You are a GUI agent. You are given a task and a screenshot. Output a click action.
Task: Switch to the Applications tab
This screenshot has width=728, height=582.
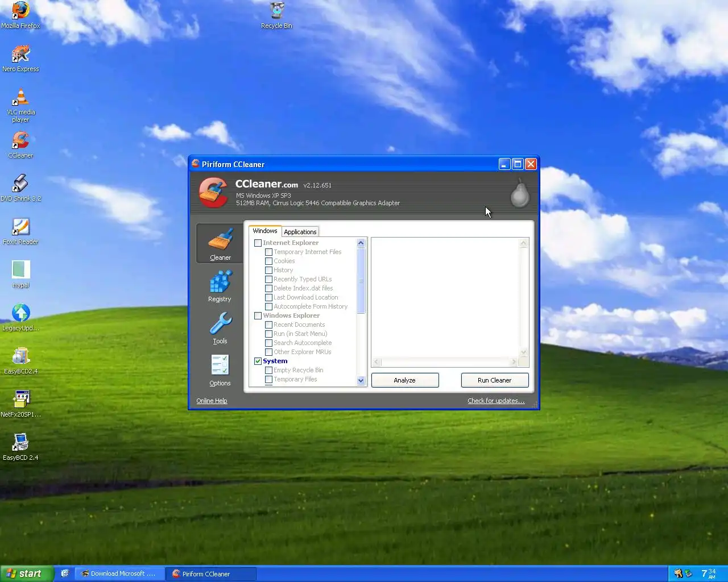(x=300, y=231)
